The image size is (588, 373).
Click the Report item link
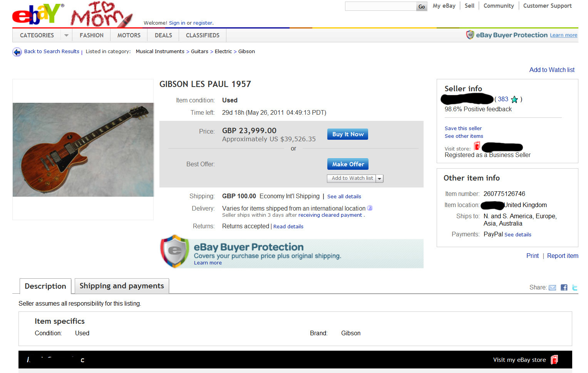pyautogui.click(x=563, y=256)
